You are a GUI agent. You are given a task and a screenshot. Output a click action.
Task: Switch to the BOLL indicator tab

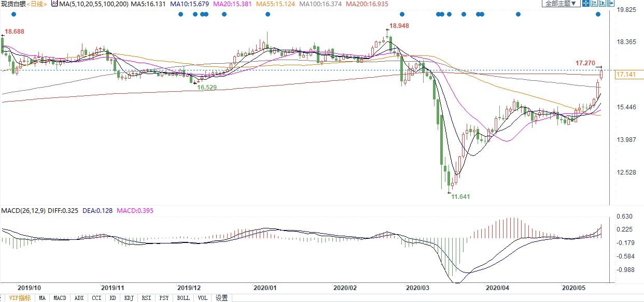[183, 298]
